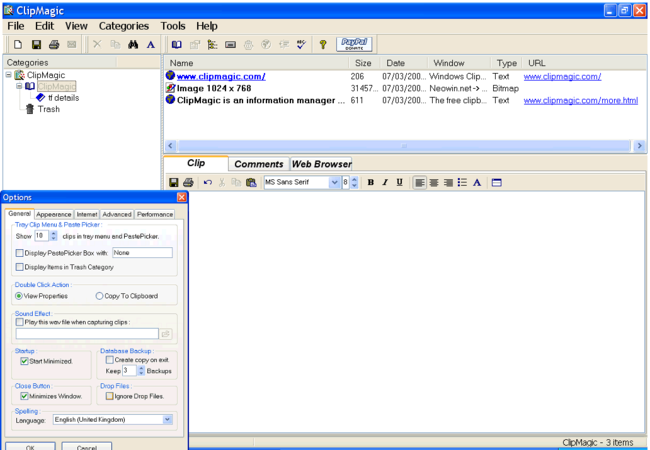The height and width of the screenshot is (450, 650).
Task: Click the PayPal Donate button
Action: (354, 44)
